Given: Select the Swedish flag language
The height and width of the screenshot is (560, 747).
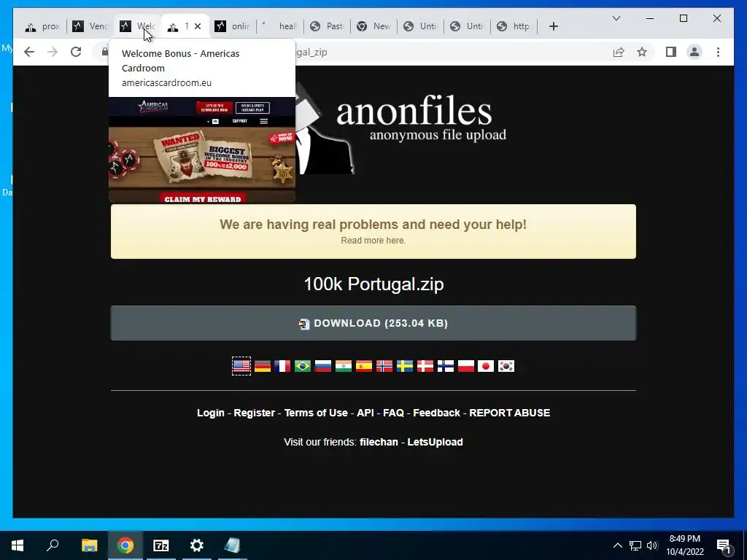Looking at the screenshot, I should coord(405,366).
